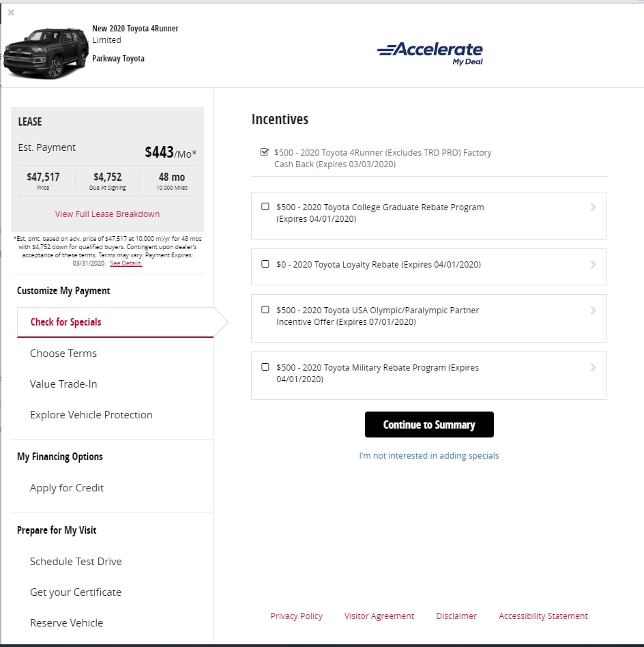The height and width of the screenshot is (647, 644).
Task: Close the deal window with the X icon
Action: point(11,12)
